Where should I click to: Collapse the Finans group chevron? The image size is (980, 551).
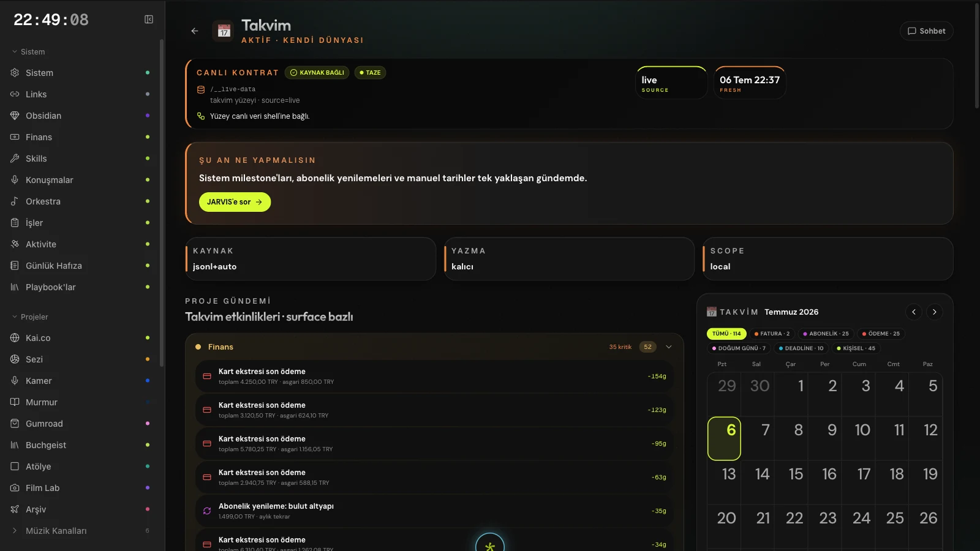pyautogui.click(x=669, y=347)
